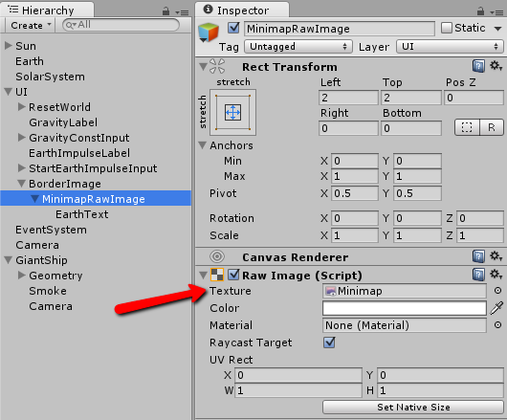Image resolution: width=507 pixels, height=420 pixels.
Task: Click the raw edit mode R button
Action: pyautogui.click(x=491, y=127)
